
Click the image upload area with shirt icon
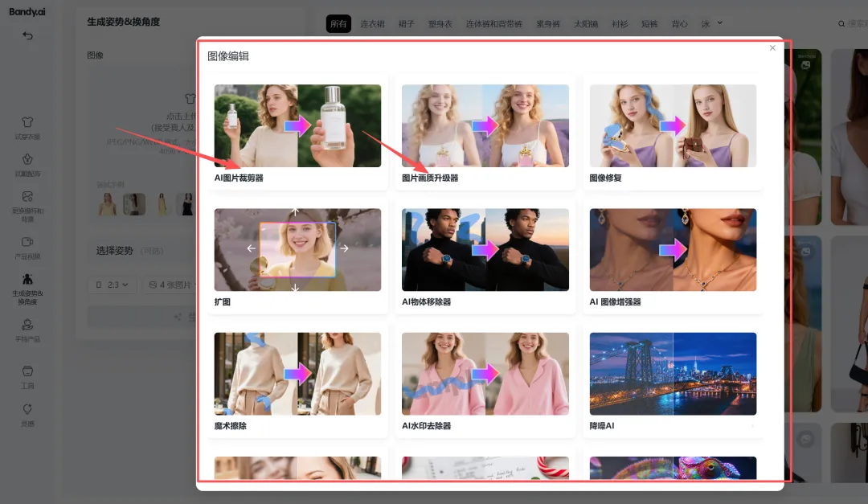click(143, 121)
